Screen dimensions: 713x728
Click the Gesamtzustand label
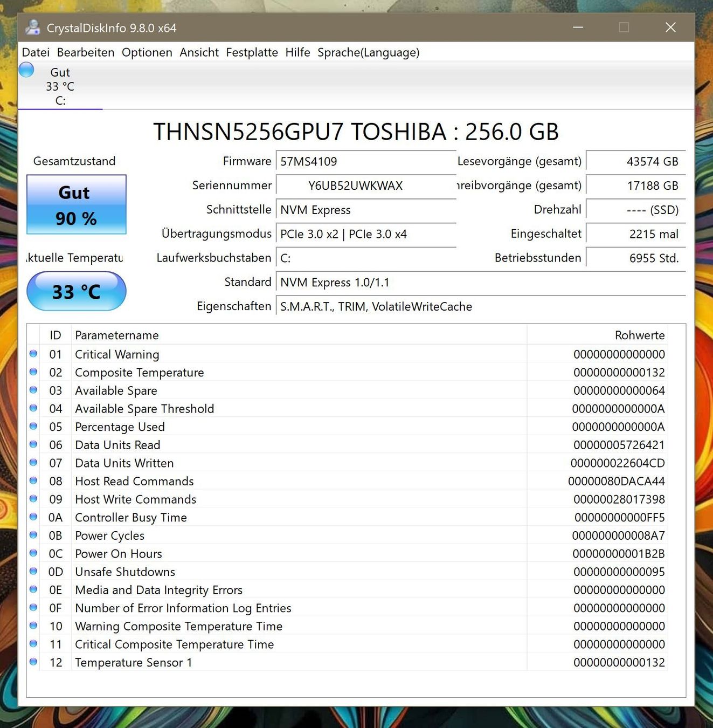(74, 161)
